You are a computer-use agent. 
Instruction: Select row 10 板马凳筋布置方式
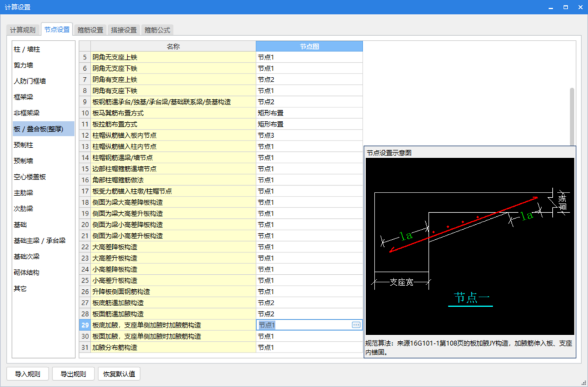(173, 113)
